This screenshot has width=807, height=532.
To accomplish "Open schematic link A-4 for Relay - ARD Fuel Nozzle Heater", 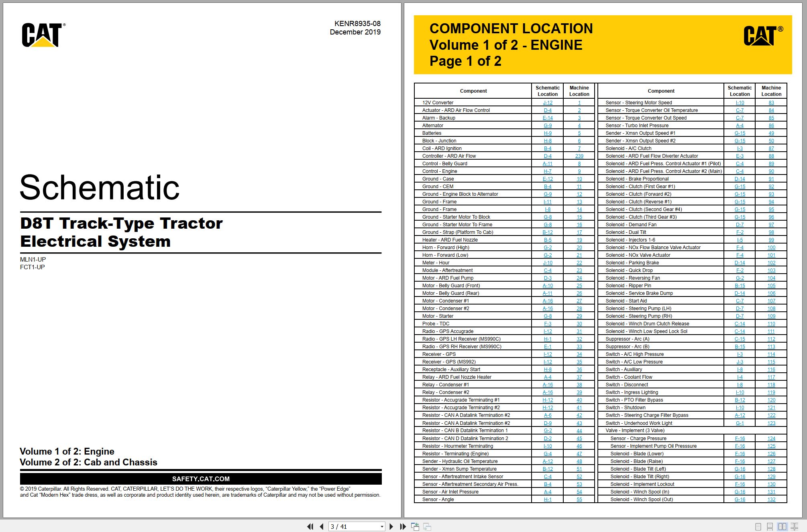I will pyautogui.click(x=548, y=377).
